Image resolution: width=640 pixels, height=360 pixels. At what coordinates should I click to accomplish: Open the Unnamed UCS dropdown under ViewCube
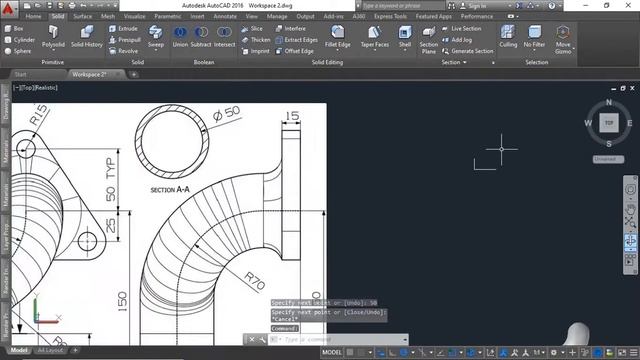point(608,159)
